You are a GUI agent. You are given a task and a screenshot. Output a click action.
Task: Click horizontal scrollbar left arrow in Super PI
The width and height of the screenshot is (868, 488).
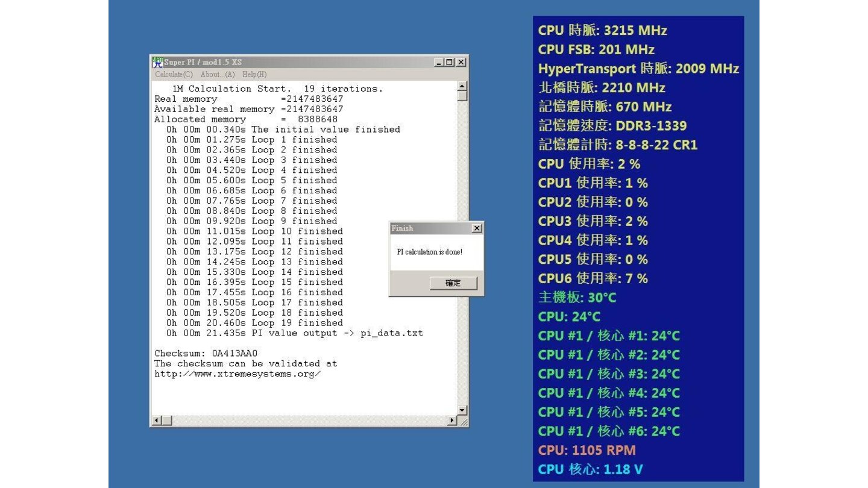coord(157,420)
